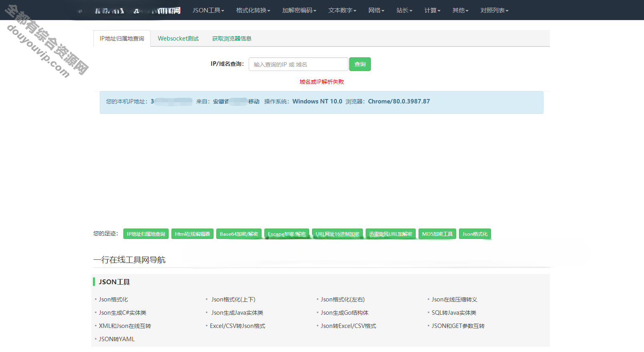Switch to the 获取浏览器信息 tab
Image resolution: width=644 pixels, height=352 pixels.
pyautogui.click(x=232, y=38)
